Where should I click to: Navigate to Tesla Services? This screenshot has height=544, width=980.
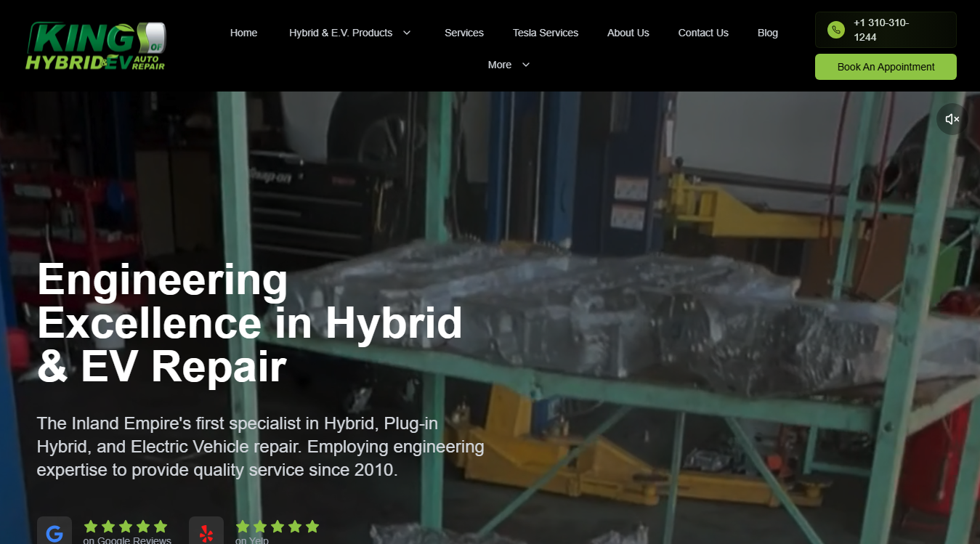[546, 33]
